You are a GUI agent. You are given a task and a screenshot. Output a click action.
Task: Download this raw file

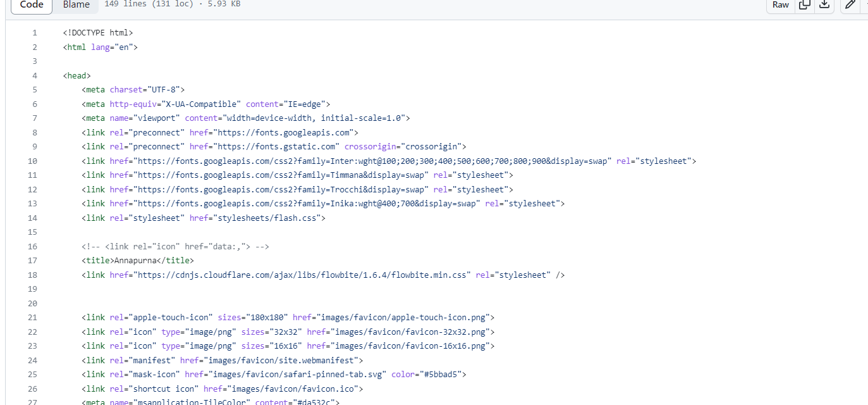pos(824,5)
